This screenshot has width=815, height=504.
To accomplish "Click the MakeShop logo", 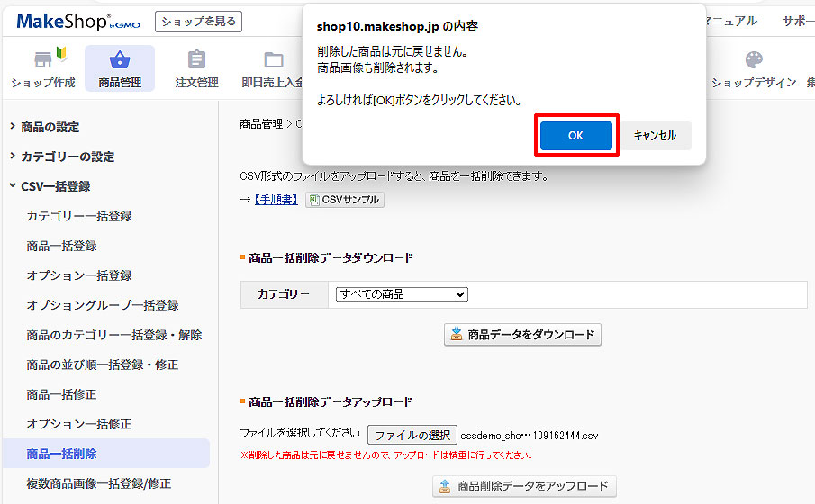I will tap(78, 22).
